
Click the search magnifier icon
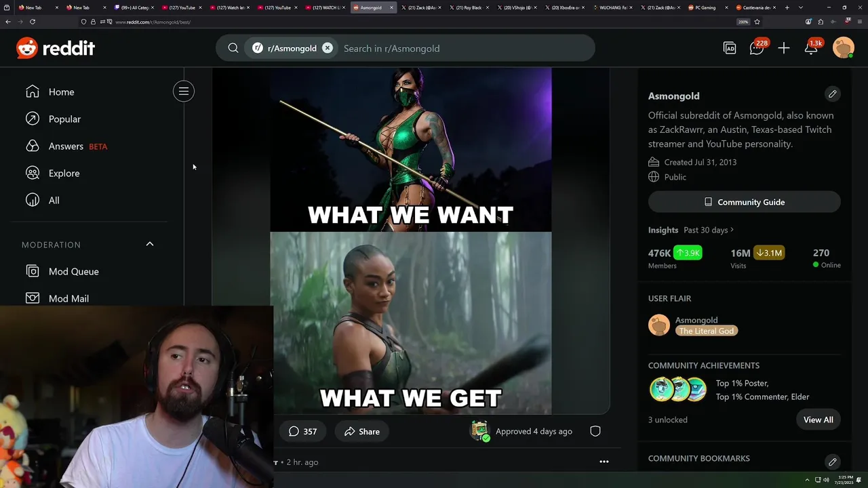pos(233,48)
